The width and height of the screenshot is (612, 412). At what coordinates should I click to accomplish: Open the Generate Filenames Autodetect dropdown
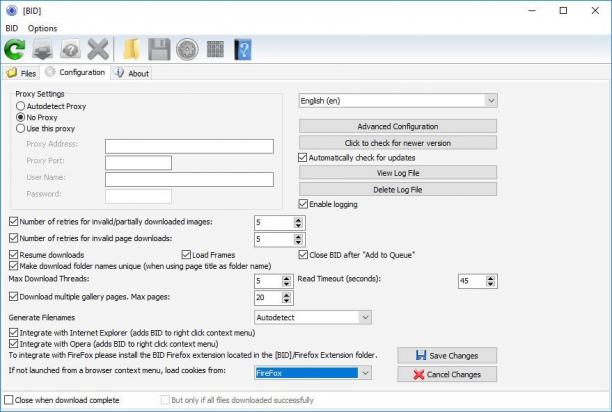coord(313,318)
